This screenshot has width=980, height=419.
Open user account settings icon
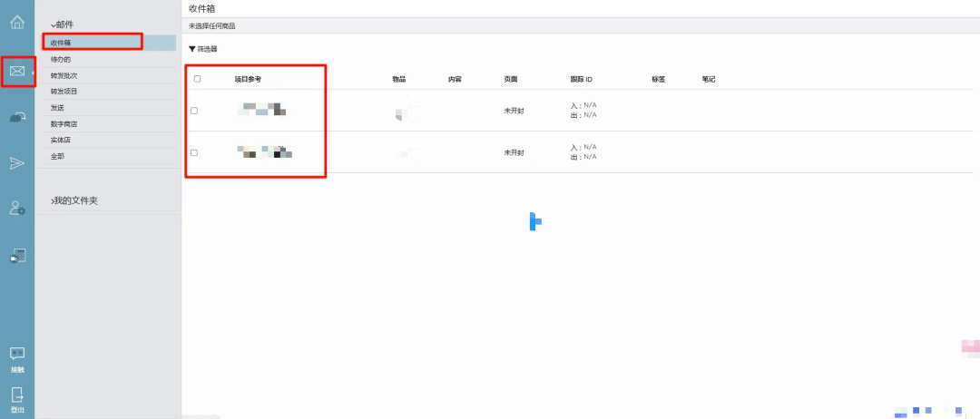17,209
